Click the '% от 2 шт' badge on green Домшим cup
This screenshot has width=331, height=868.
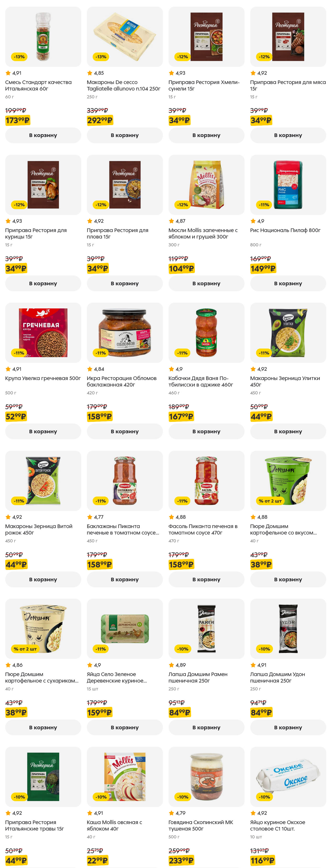tap(270, 501)
